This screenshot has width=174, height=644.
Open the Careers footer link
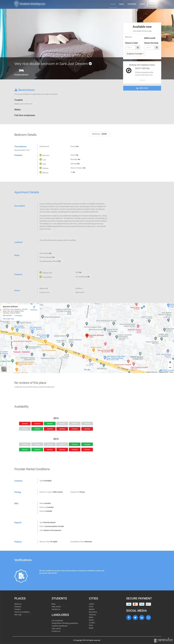coord(17,609)
